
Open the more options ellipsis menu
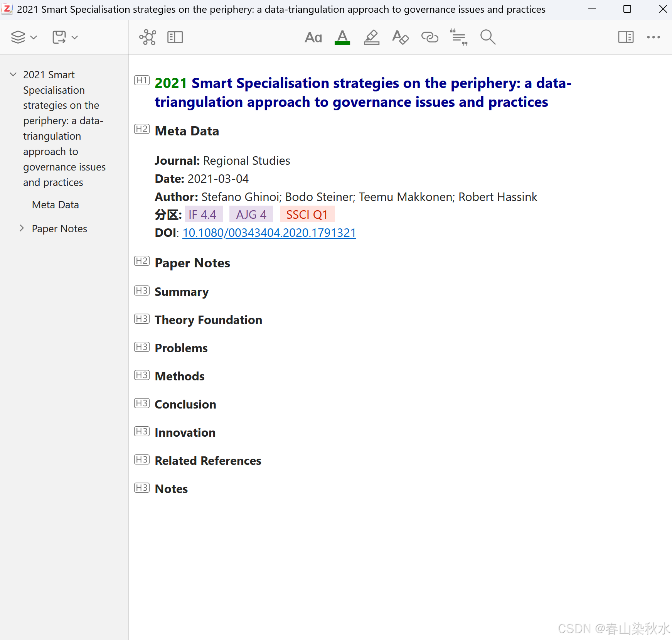coord(654,37)
